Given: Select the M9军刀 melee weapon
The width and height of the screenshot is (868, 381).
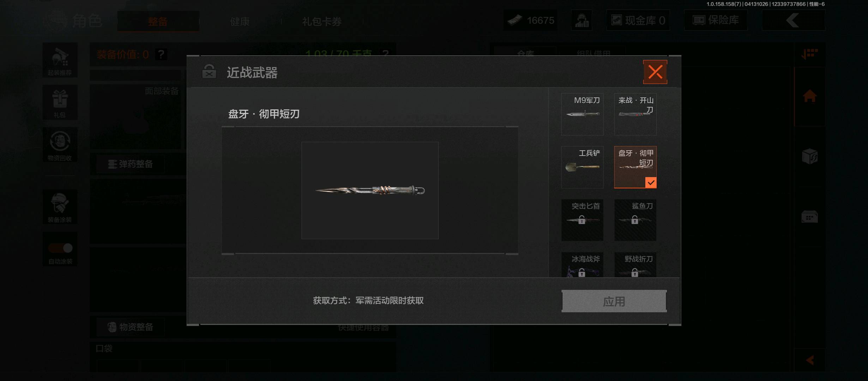Looking at the screenshot, I should (x=582, y=114).
